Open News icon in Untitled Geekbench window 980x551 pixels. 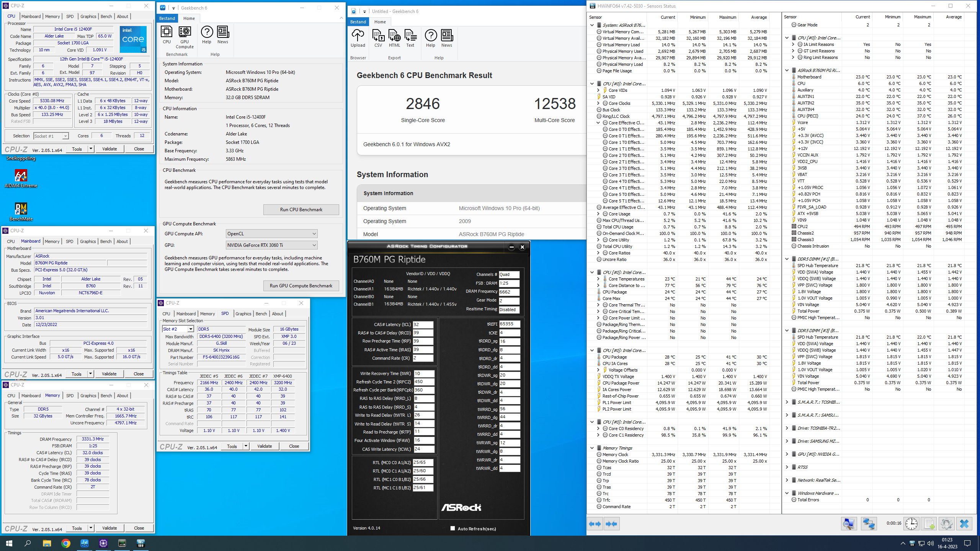pos(447,38)
